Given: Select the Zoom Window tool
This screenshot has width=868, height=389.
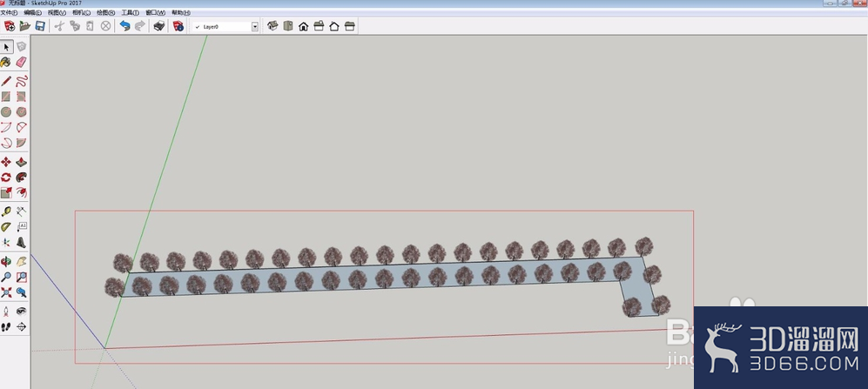Looking at the screenshot, I should pos(21,277).
